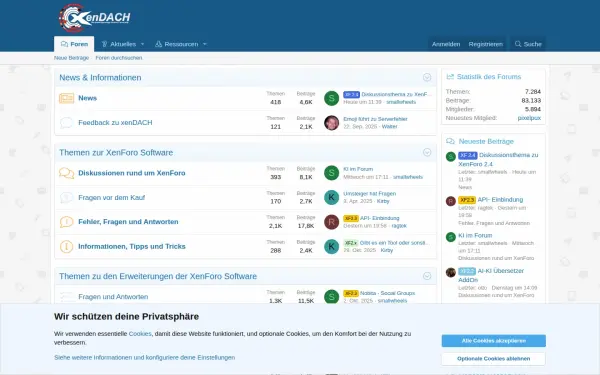Open Fehler, Fragen und Antworten forum
The image size is (600, 375).
(x=128, y=222)
